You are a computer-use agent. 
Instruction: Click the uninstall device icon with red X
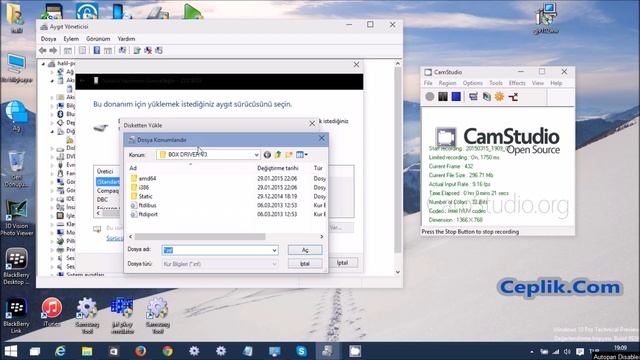[x=148, y=51]
